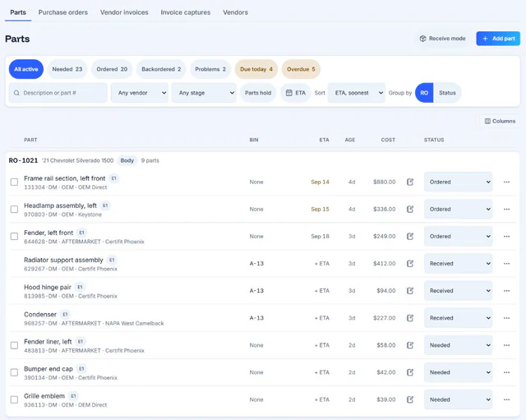Filter by Needed 23
This screenshot has width=526, height=420.
coord(67,69)
